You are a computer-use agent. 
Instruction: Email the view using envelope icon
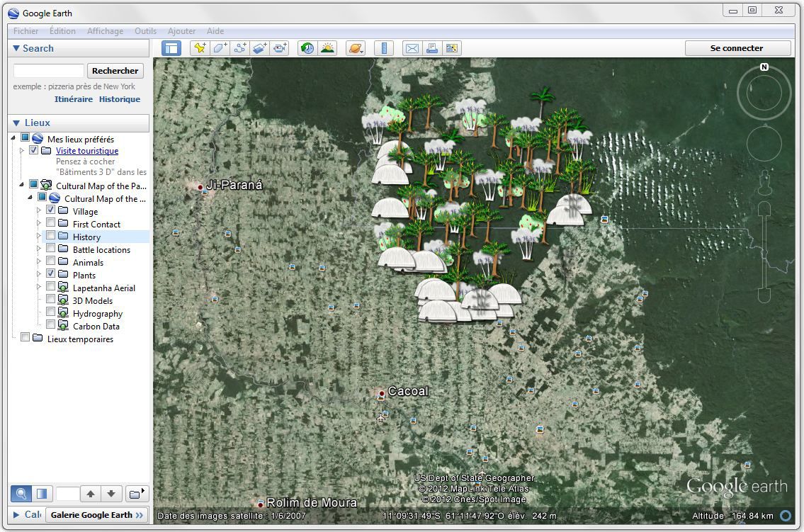(412, 48)
